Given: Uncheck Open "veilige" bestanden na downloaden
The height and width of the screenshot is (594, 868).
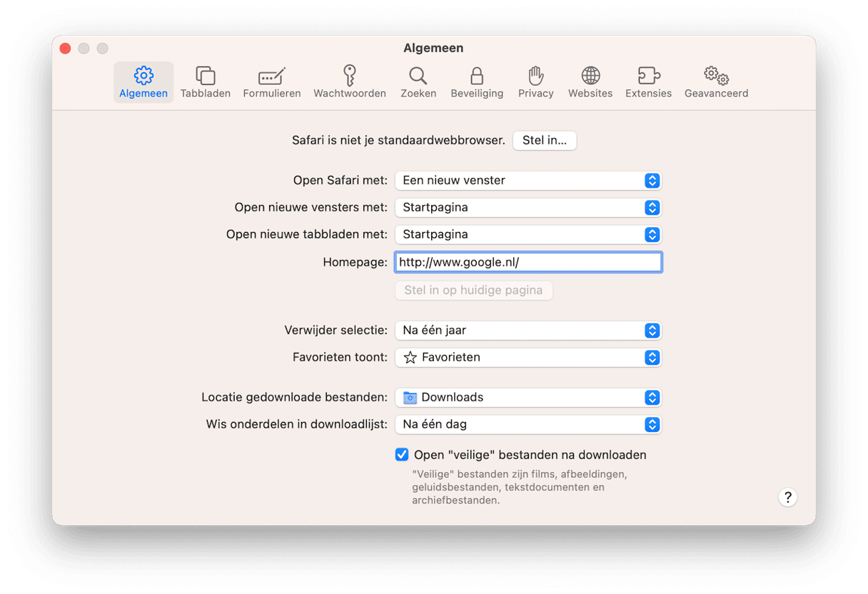Looking at the screenshot, I should 402,455.
